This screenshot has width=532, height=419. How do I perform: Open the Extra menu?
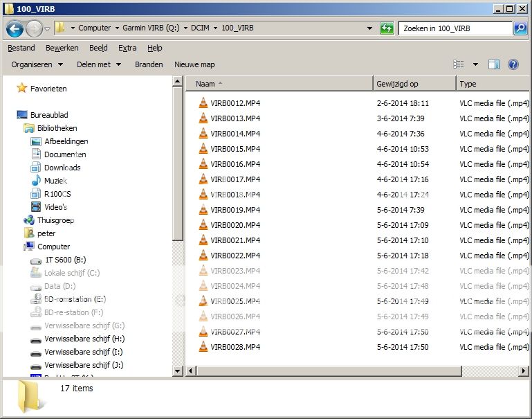coord(127,48)
